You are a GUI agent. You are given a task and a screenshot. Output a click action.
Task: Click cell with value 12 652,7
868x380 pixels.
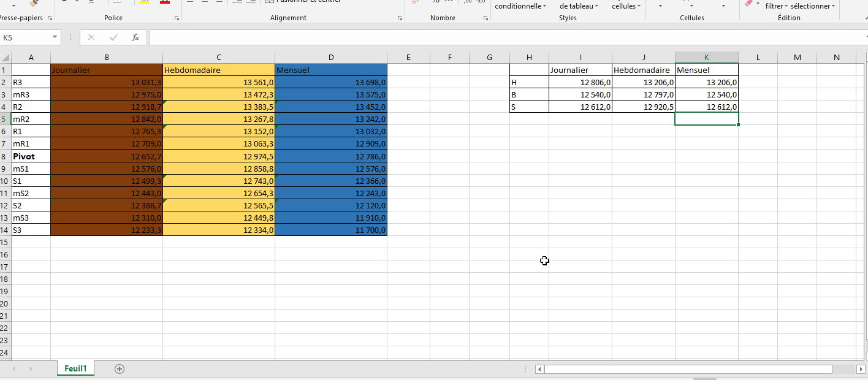click(107, 156)
